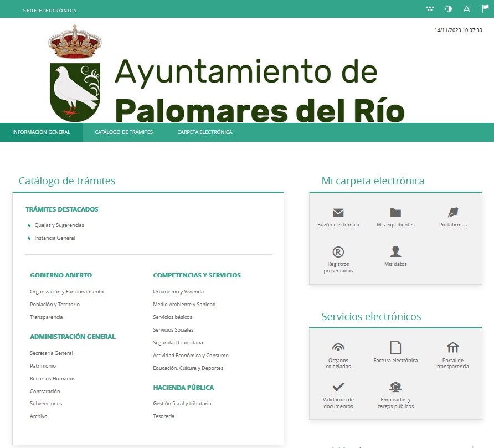
Task: Toggle larger text size with A+ control
Action: click(467, 8)
